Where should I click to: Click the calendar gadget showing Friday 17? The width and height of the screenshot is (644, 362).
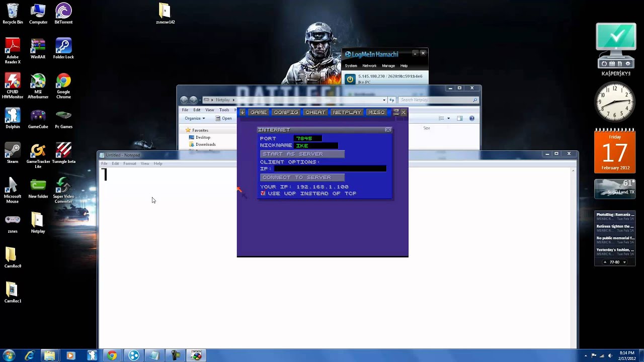[x=614, y=151]
